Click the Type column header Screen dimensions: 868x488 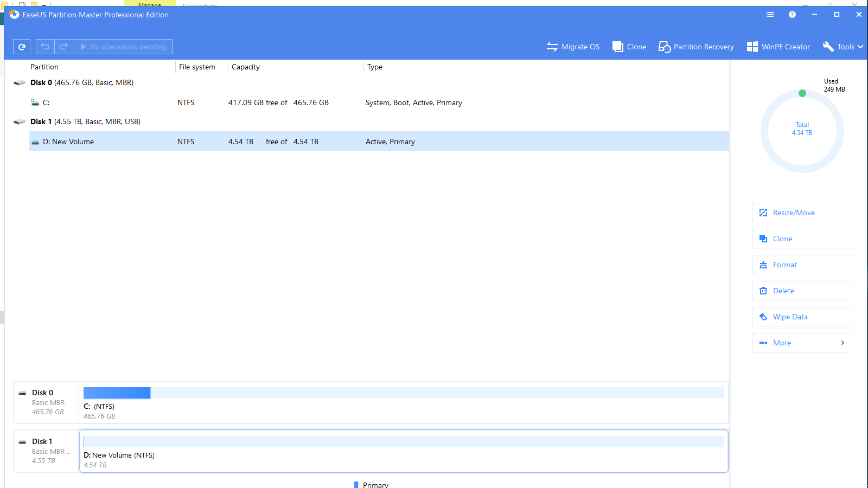[x=375, y=67]
